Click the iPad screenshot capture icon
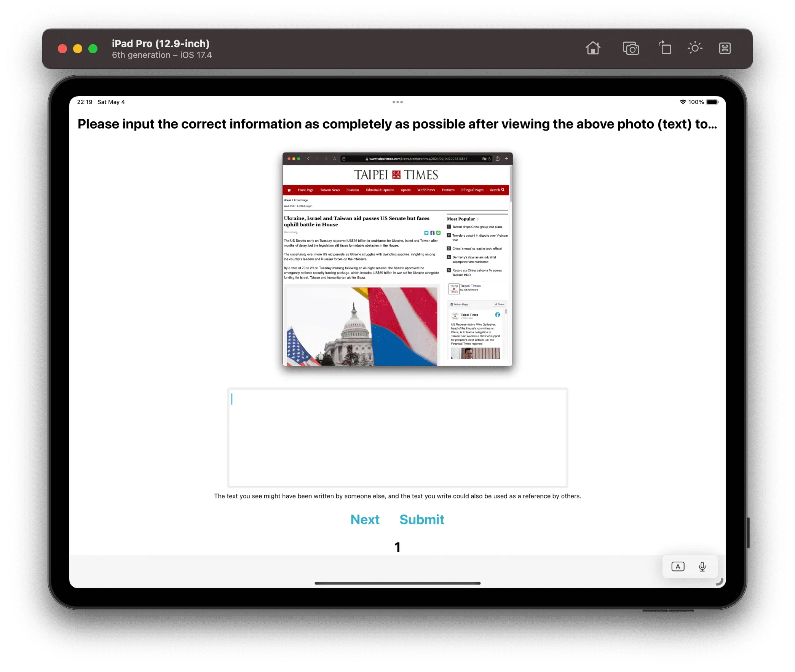This screenshot has width=795, height=672. (x=629, y=48)
